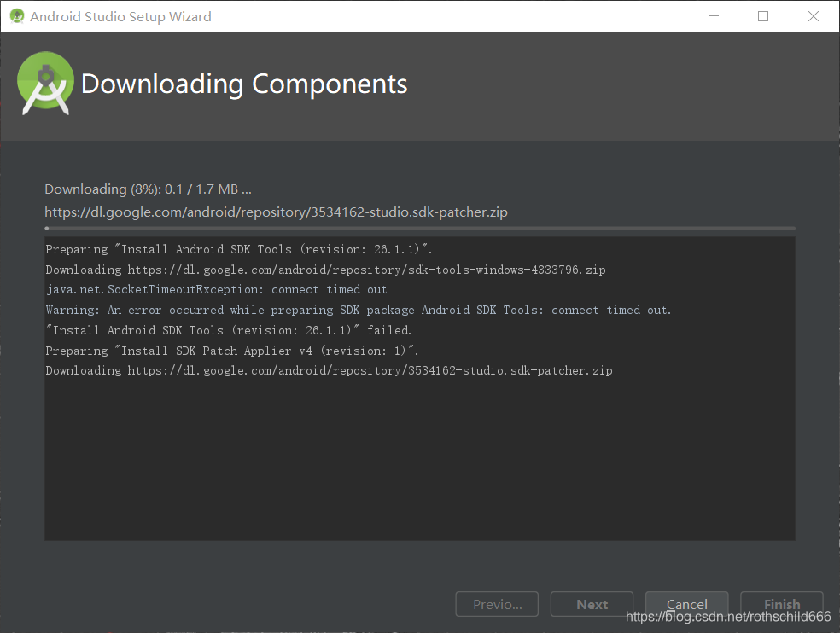
Task: Close the Setup Wizard window
Action: 814,16
